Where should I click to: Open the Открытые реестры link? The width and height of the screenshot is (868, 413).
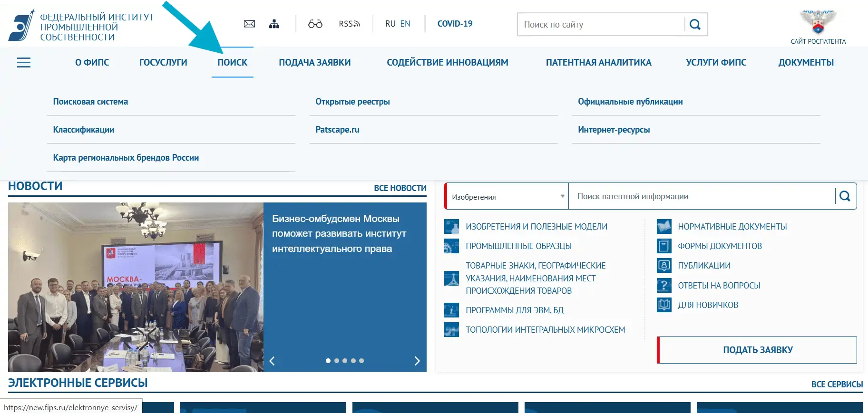[352, 102]
